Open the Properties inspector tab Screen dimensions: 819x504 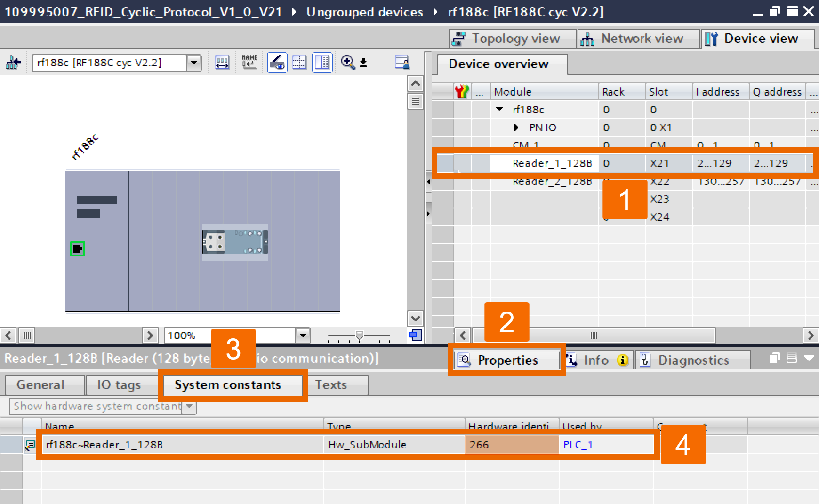[507, 360]
